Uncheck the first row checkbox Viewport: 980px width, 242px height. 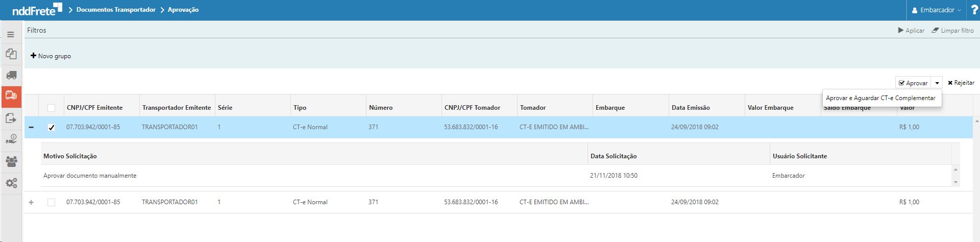pyautogui.click(x=51, y=128)
